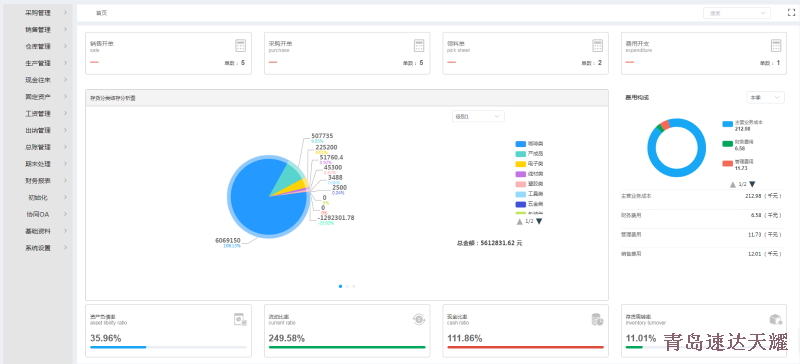Open the 基础资料 menu
The width and height of the screenshot is (800, 364).
[38, 231]
